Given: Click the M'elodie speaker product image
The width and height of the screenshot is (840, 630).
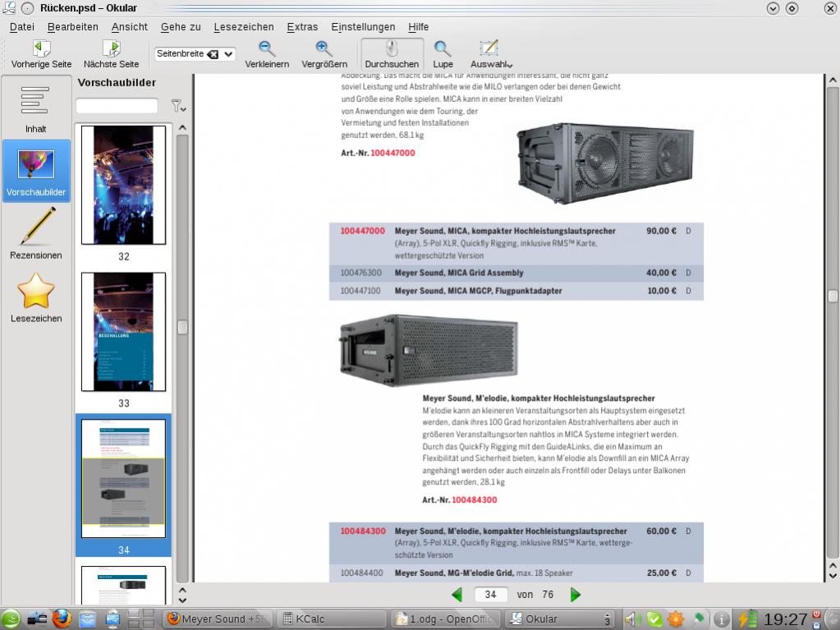Looking at the screenshot, I should point(429,351).
